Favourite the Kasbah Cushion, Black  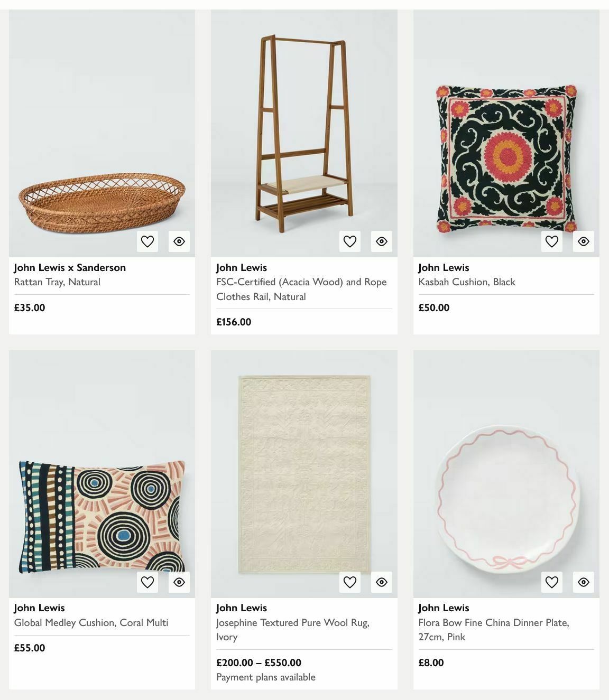[552, 241]
